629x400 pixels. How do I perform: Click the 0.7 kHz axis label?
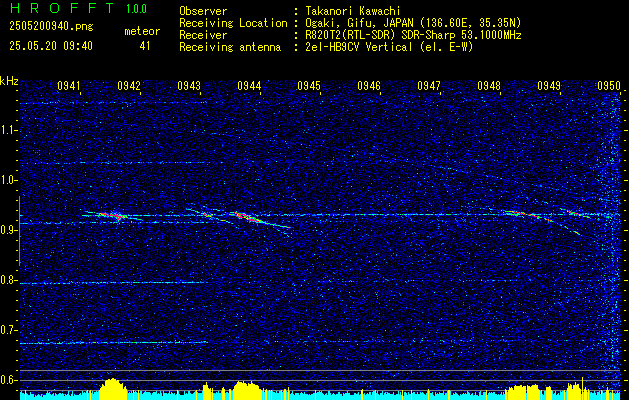pyautogui.click(x=9, y=330)
